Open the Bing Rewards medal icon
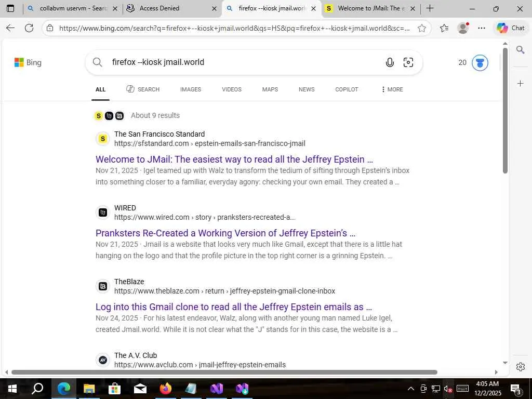 coord(480,63)
